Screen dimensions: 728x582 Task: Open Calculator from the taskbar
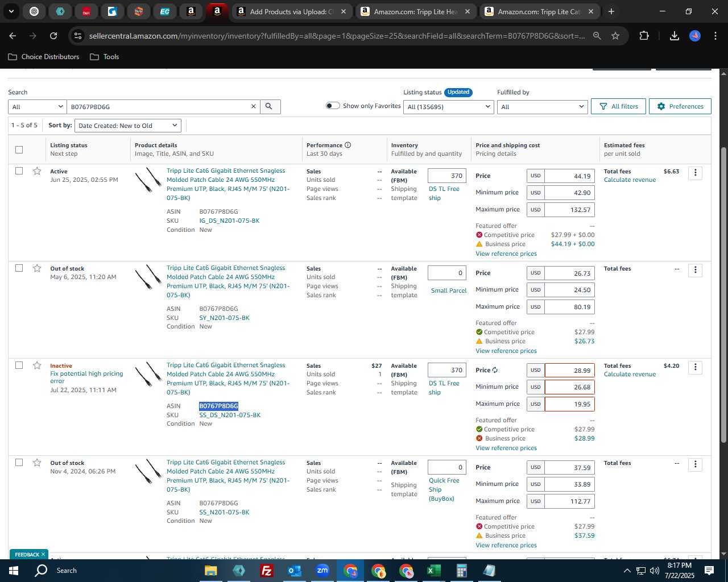pyautogui.click(x=461, y=571)
